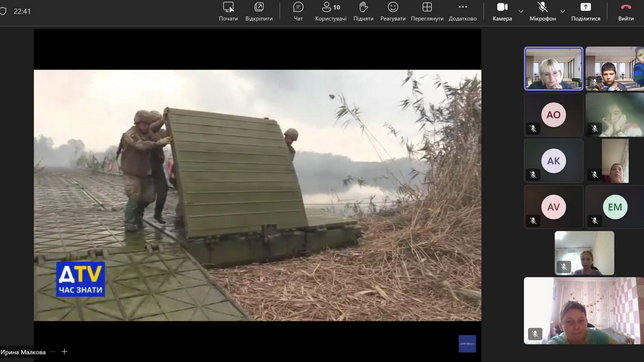Expand camera options dropdown arrow
The width and height of the screenshot is (644, 362).
pos(521,11)
